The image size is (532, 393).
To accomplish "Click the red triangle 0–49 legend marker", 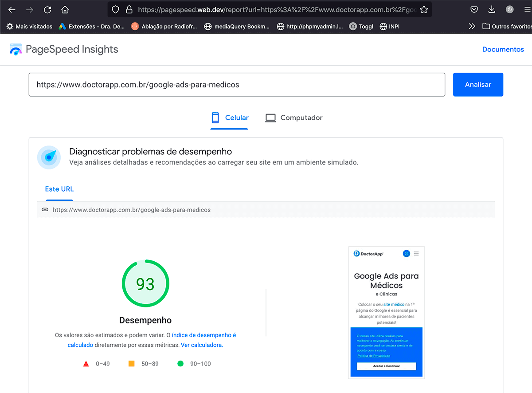I will click(x=86, y=364).
